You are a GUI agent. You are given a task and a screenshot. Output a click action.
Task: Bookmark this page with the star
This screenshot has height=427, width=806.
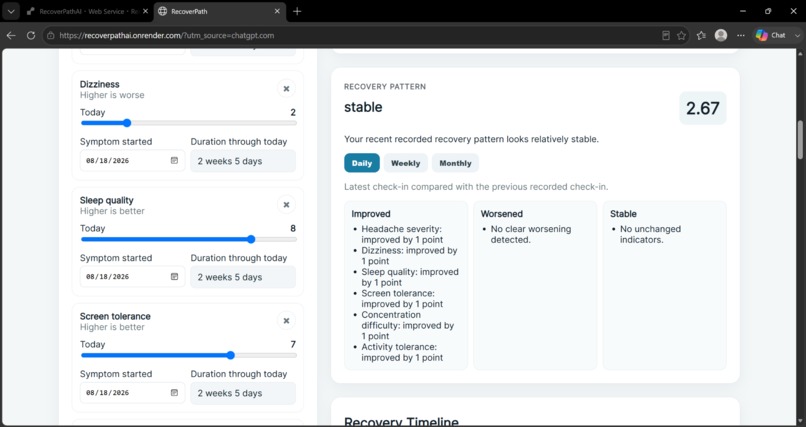(682, 35)
